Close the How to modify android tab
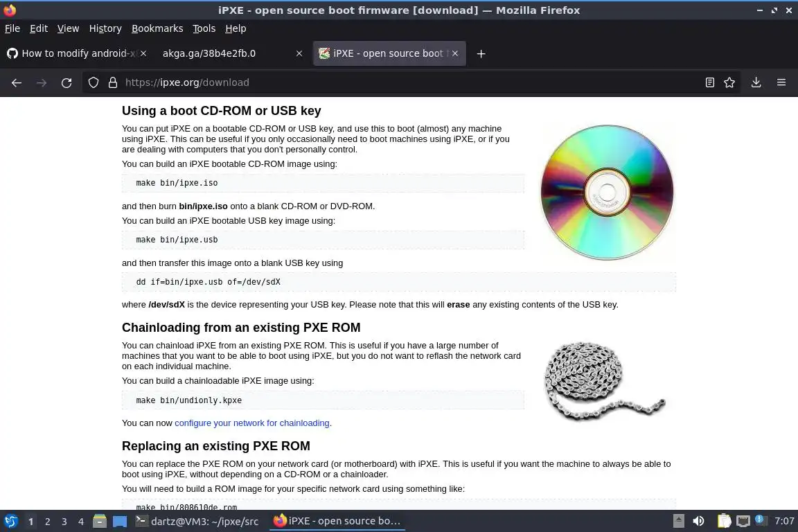The image size is (798, 532). [143, 53]
